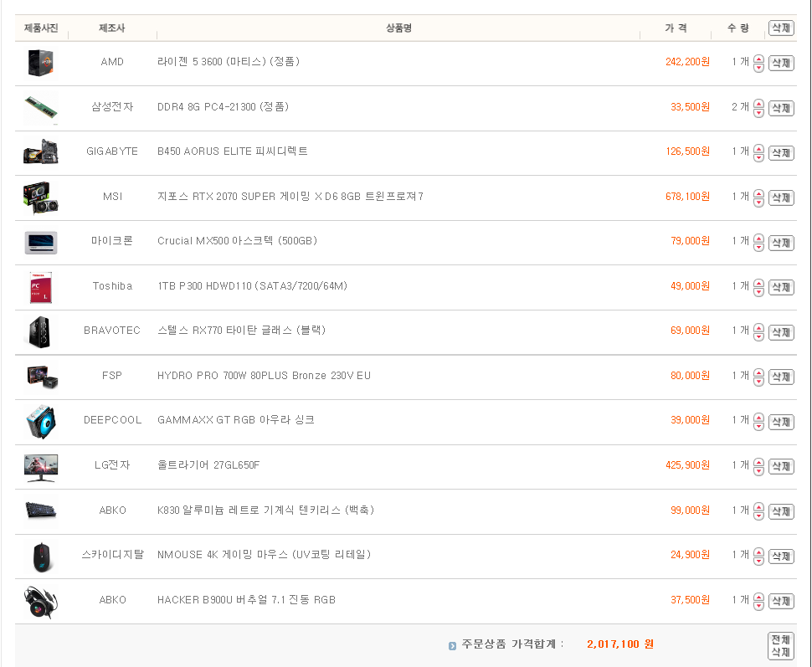Delete the AMD 라이젠 5 3600 row
The width and height of the screenshot is (812, 667).
click(781, 63)
